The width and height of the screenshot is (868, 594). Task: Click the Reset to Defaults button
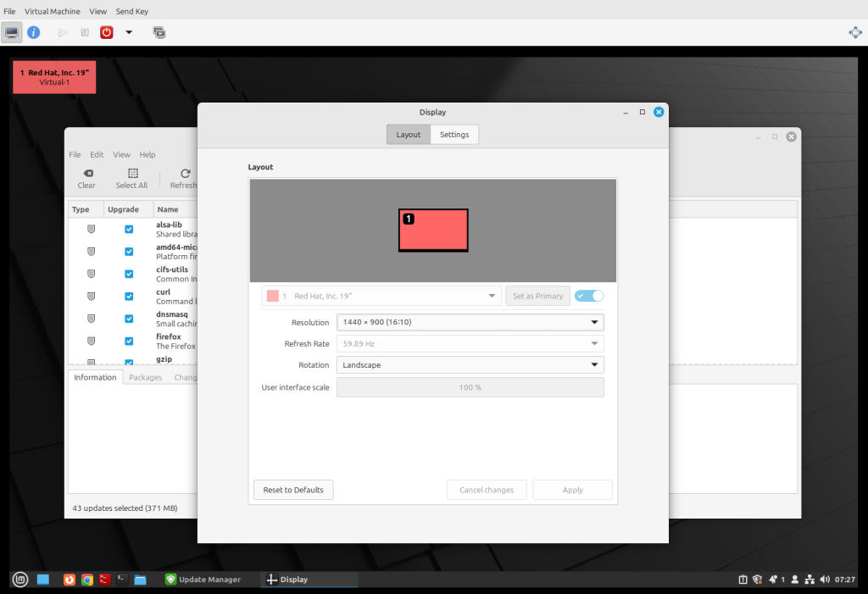tap(293, 490)
